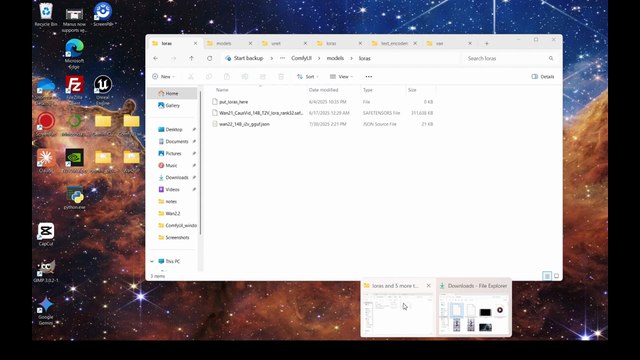The height and width of the screenshot is (360, 640).
Task: Click the Cut scissors icon
Action: pos(191,77)
